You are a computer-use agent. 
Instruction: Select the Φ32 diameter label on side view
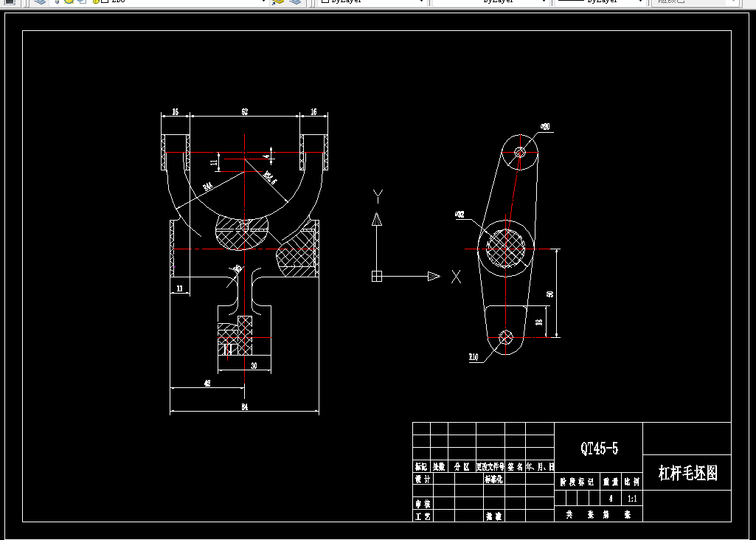tap(460, 215)
